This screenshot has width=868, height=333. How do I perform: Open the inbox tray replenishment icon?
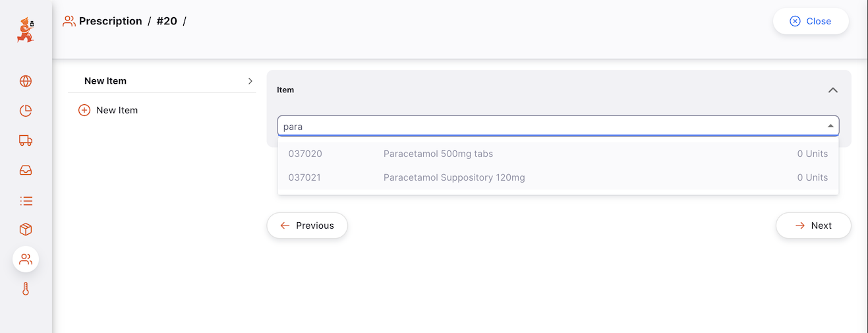click(26, 170)
